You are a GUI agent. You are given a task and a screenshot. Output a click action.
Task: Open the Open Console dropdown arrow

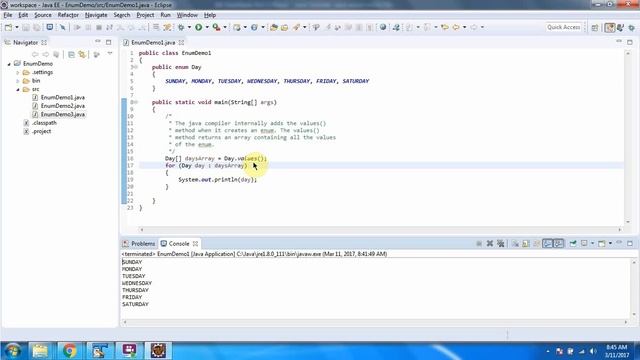point(610,244)
